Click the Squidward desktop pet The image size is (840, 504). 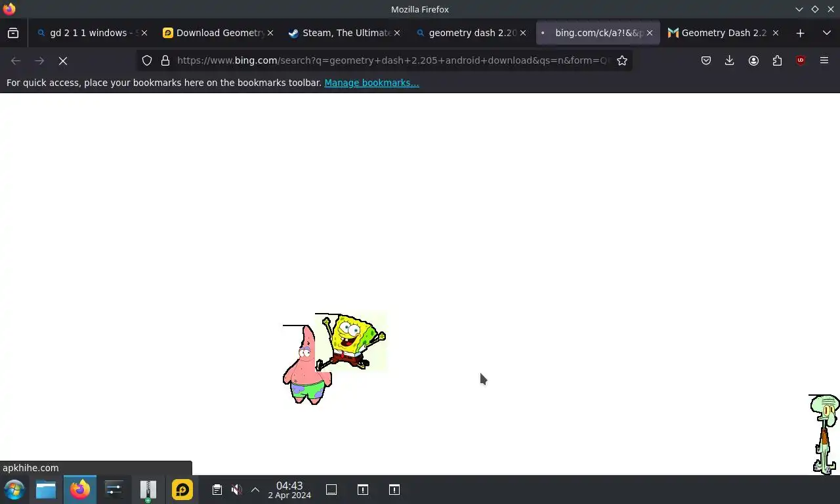click(824, 434)
